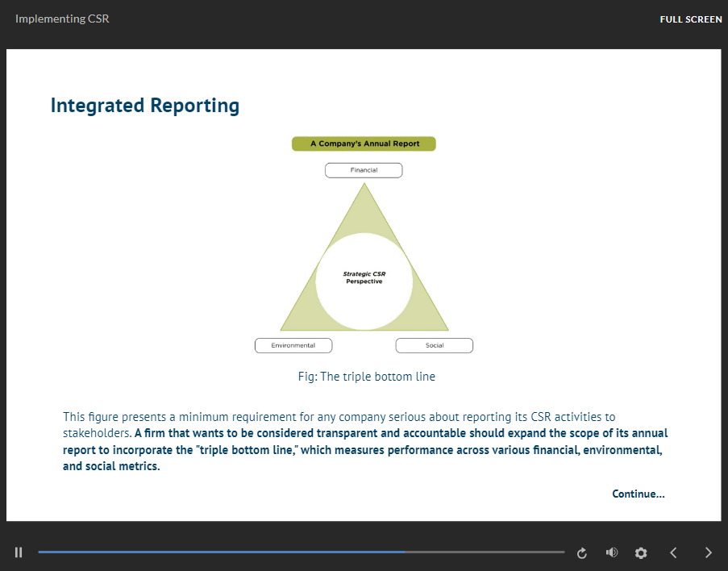Click the 'Fig: The triple bottom line' caption
Screen dimensions: 728x571
click(367, 377)
